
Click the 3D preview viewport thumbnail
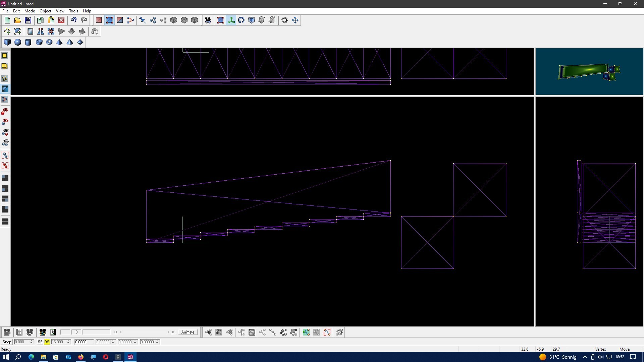click(x=589, y=71)
